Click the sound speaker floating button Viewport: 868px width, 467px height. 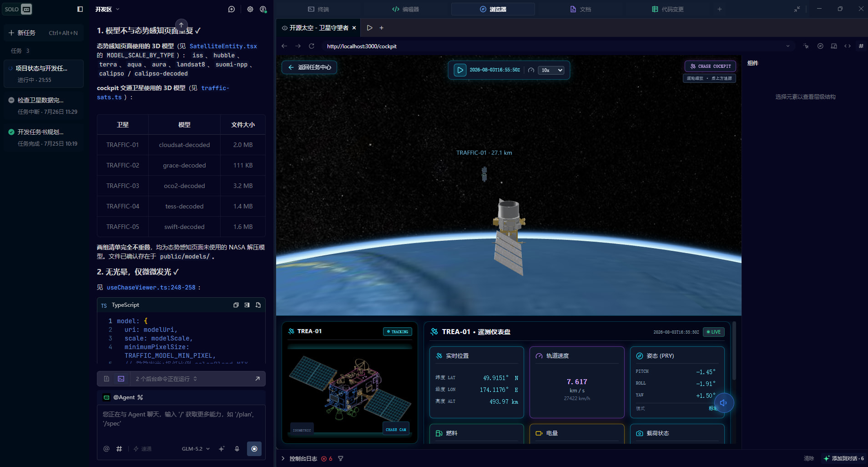point(724,403)
